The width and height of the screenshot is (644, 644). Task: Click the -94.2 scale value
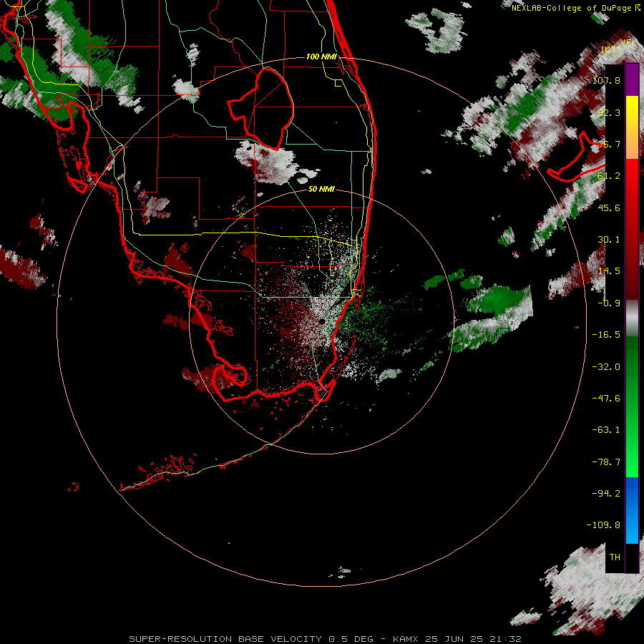(x=607, y=494)
